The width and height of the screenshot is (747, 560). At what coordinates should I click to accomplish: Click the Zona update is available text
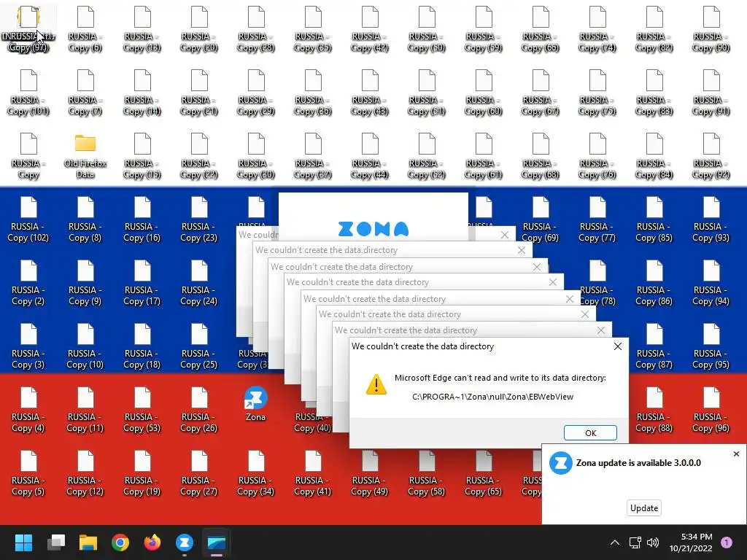[638, 463]
